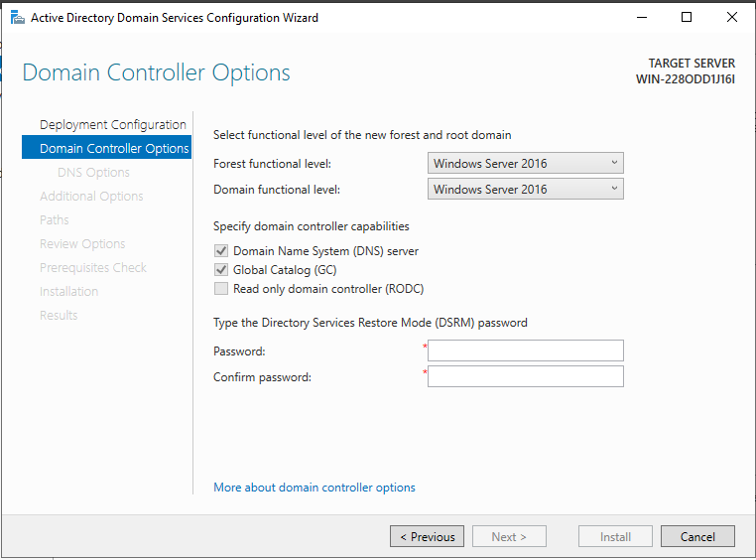Select DNS Options in the sidebar

click(93, 172)
